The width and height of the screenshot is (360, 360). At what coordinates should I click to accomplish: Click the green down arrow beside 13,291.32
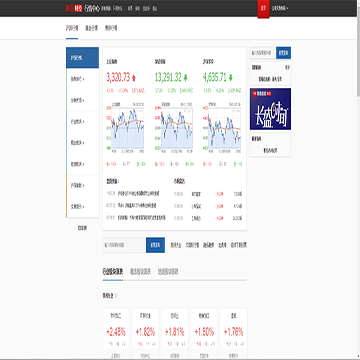point(185,78)
